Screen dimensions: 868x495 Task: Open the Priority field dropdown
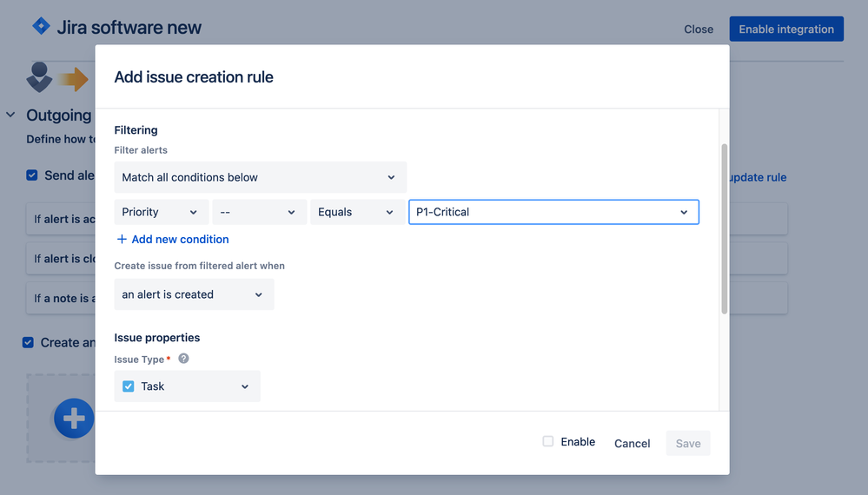161,212
